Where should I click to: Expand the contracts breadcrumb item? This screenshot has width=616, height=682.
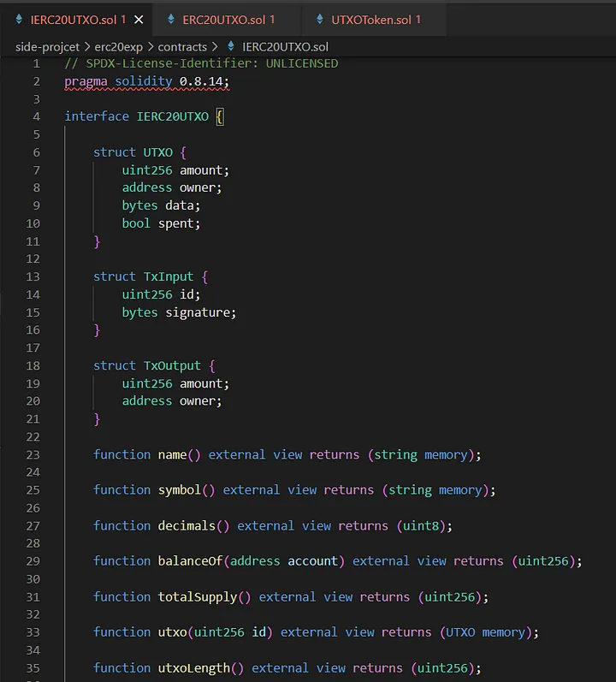point(182,46)
